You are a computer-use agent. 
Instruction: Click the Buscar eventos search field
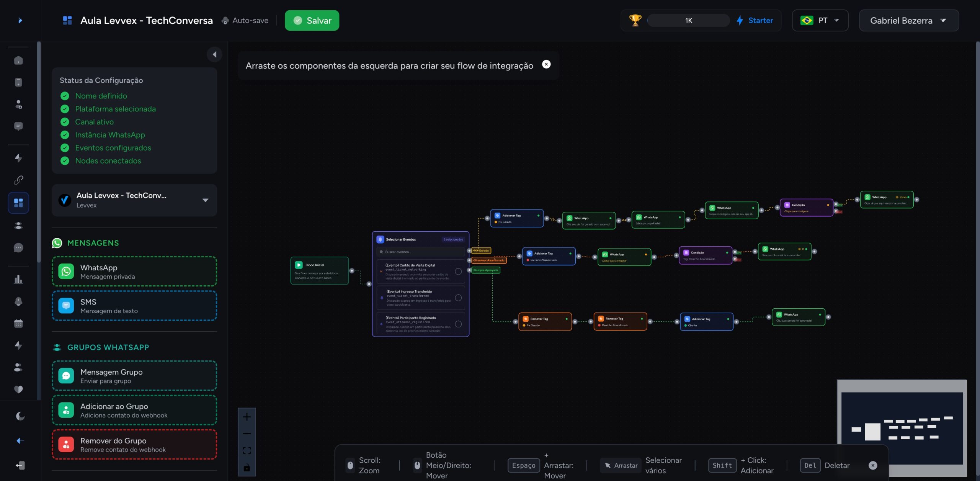(420, 252)
